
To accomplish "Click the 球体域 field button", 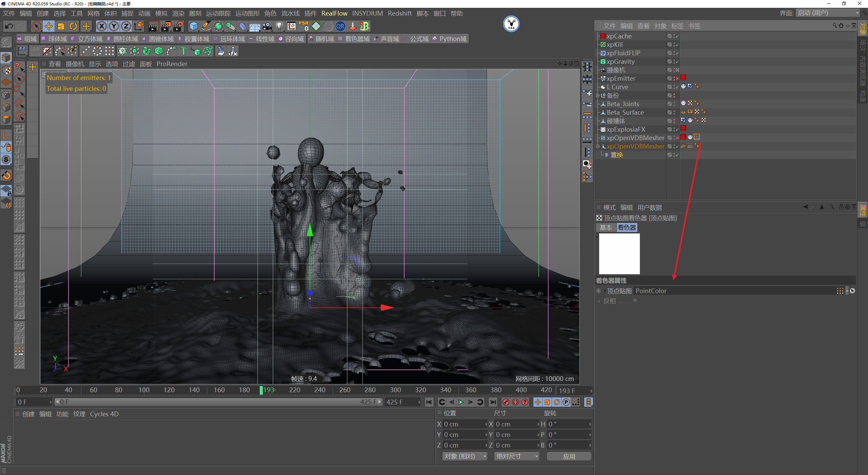I will tap(54, 39).
